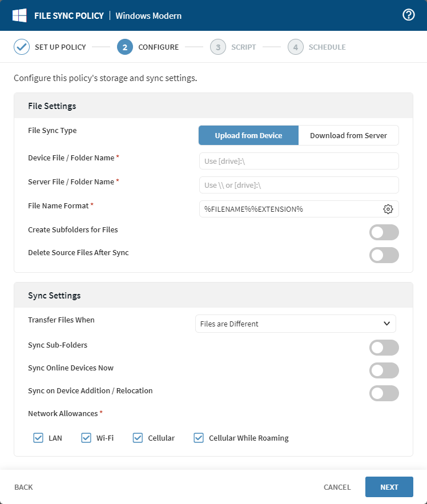427x504 pixels.
Task: Enable Delete Source Files After Sync
Action: (384, 255)
